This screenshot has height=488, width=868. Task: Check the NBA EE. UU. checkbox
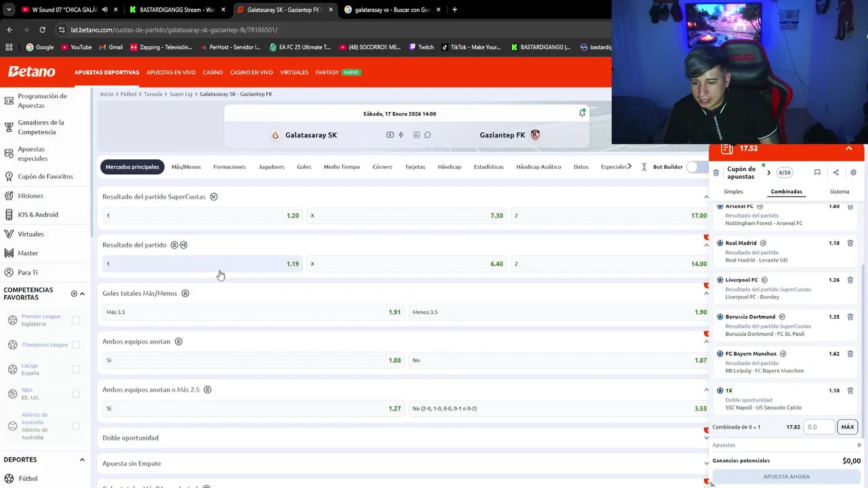76,394
